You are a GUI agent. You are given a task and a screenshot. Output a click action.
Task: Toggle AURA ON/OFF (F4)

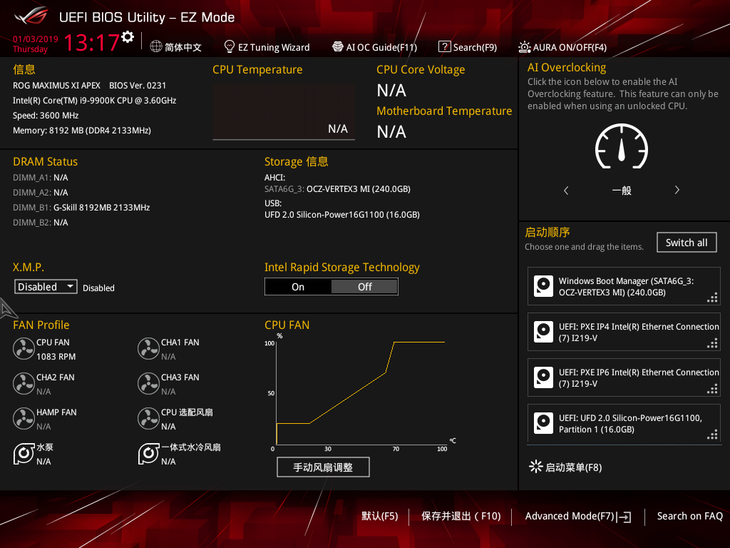pos(562,47)
